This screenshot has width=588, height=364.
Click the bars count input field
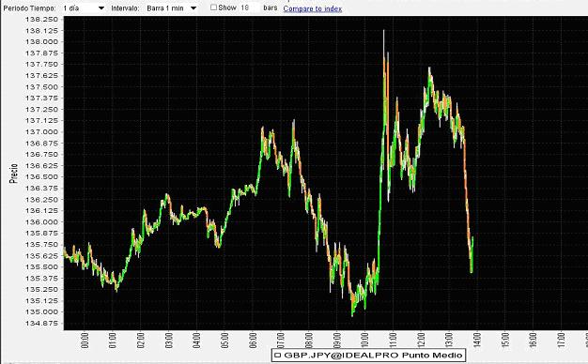tap(249, 8)
